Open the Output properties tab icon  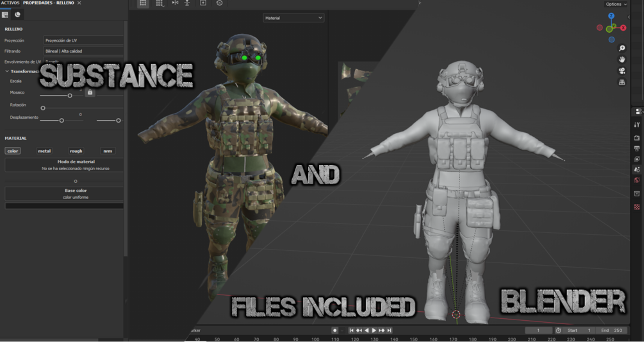[637, 148]
